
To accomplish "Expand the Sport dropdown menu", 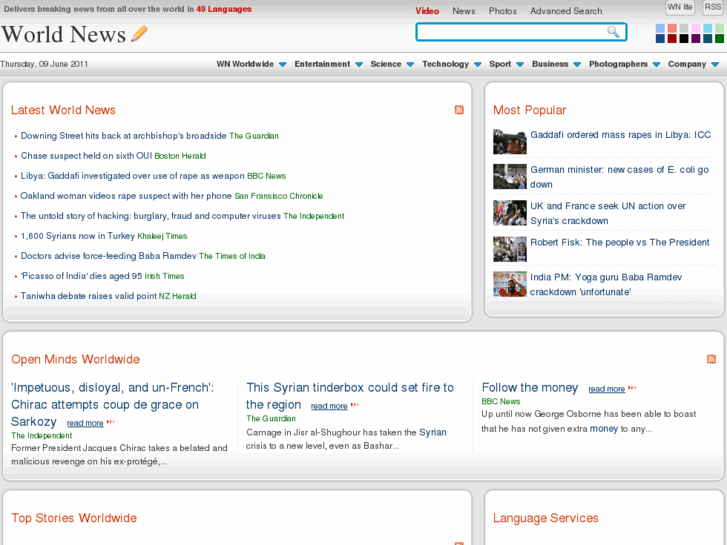I will click(520, 64).
